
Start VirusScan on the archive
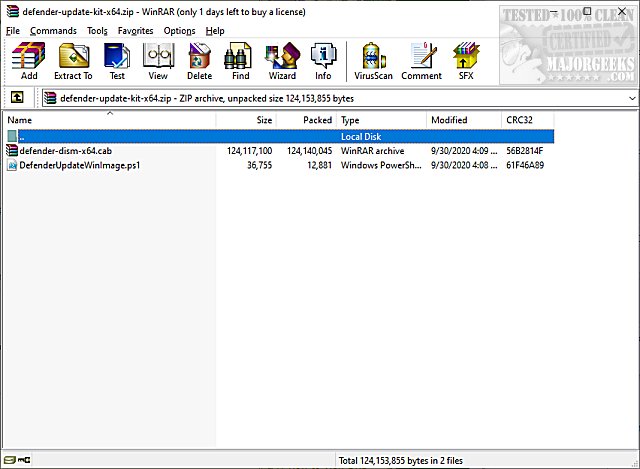click(373, 61)
